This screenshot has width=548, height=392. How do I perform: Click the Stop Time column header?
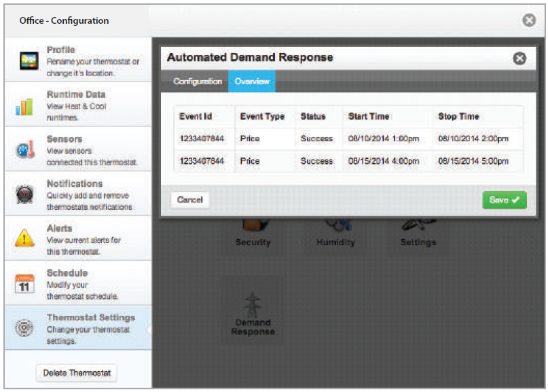458,116
